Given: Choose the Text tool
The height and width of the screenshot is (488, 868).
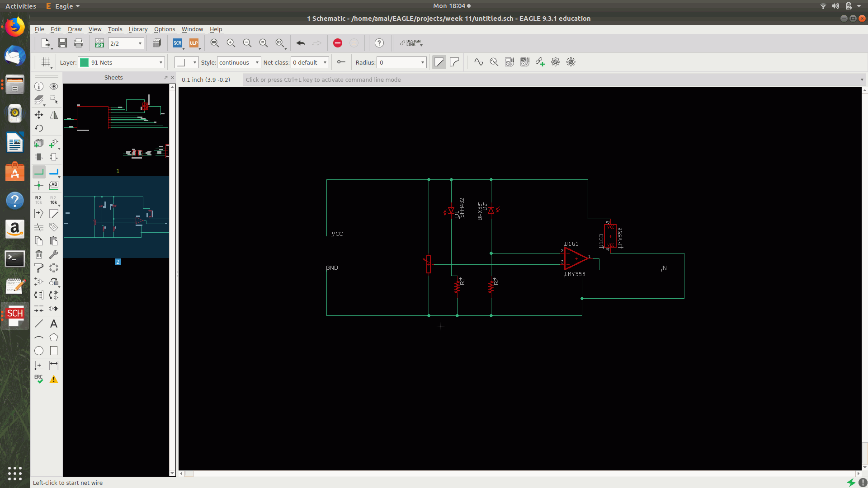Looking at the screenshot, I should pyautogui.click(x=54, y=324).
